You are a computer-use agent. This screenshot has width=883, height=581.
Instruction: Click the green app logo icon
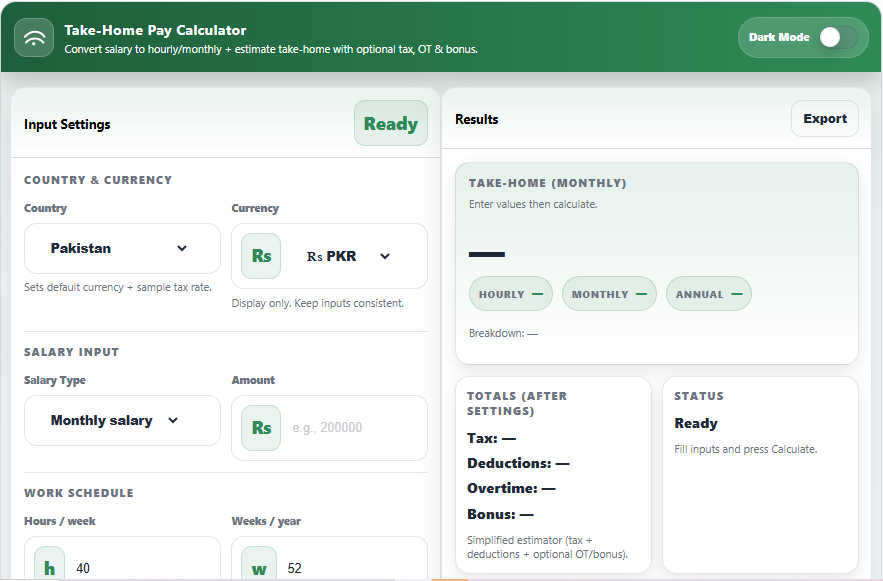point(33,37)
